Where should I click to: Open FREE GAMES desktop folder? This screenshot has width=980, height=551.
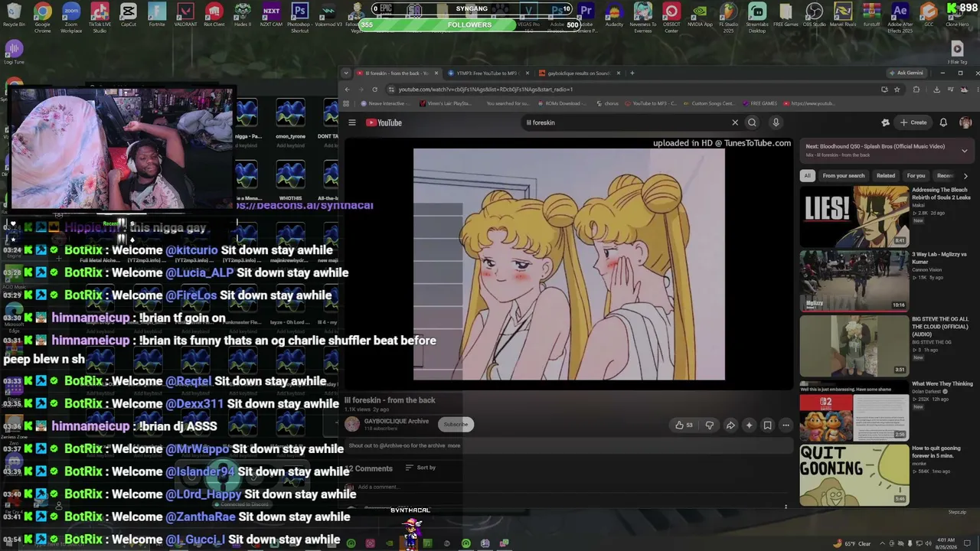click(x=786, y=15)
